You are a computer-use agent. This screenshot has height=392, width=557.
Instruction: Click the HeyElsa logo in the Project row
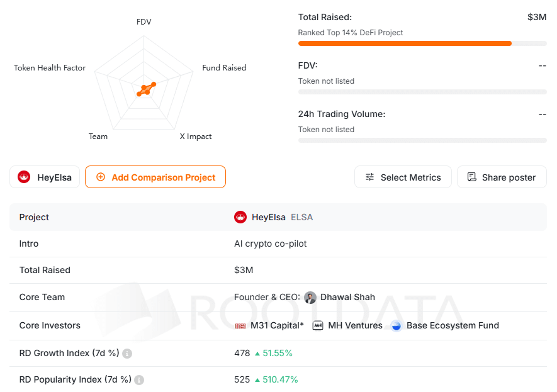click(240, 217)
